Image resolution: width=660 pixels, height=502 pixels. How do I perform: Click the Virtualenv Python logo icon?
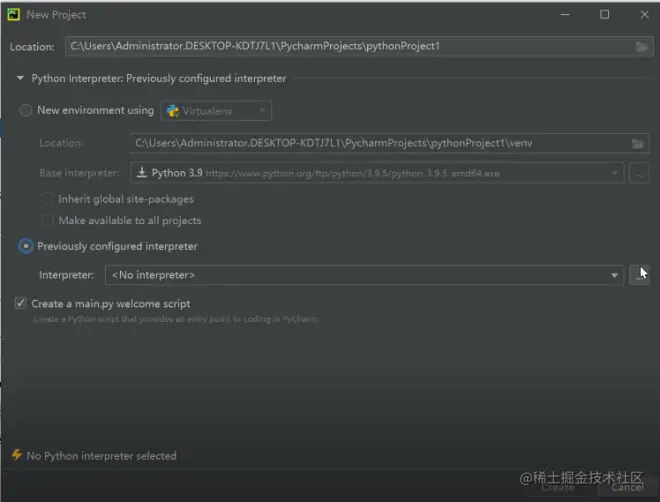coord(173,111)
